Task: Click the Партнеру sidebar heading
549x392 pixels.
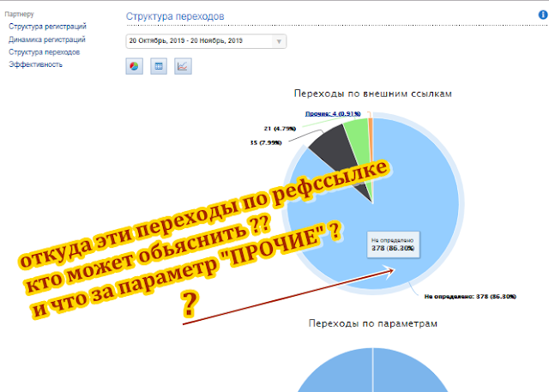Action: pyautogui.click(x=19, y=15)
